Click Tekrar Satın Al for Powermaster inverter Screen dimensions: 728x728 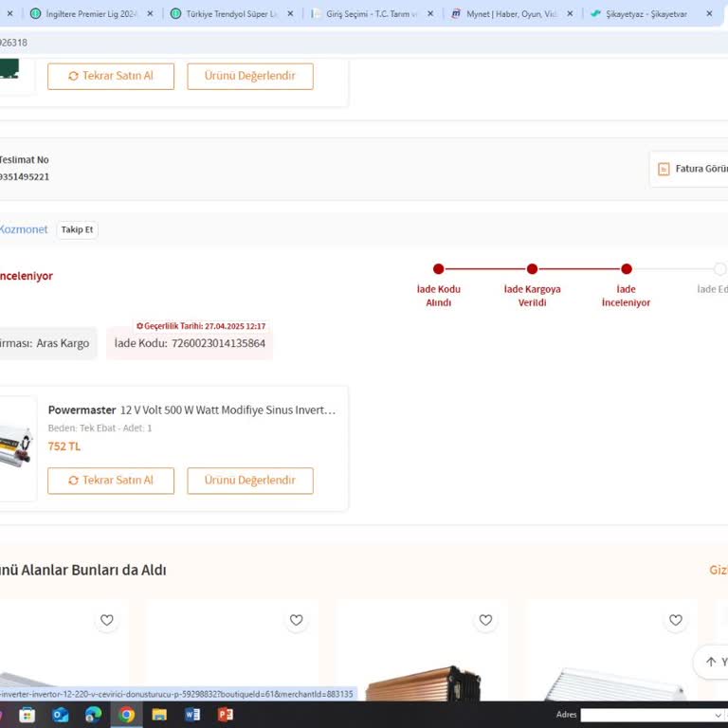click(111, 481)
